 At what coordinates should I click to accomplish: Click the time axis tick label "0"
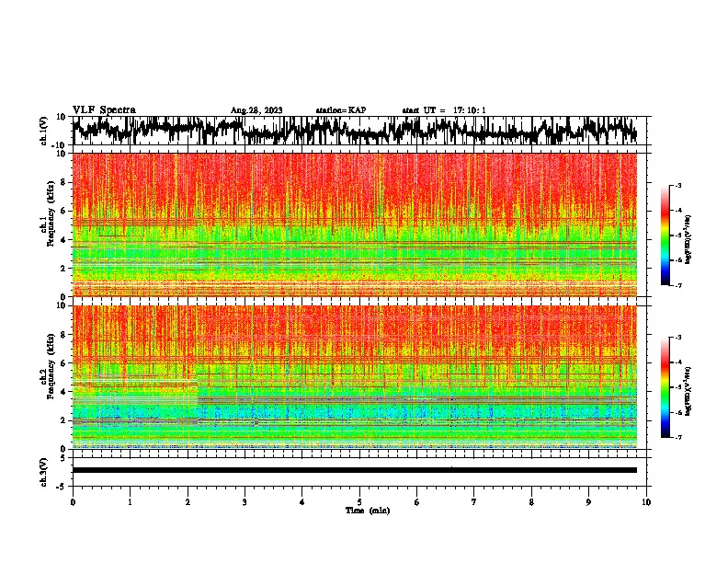click(73, 502)
